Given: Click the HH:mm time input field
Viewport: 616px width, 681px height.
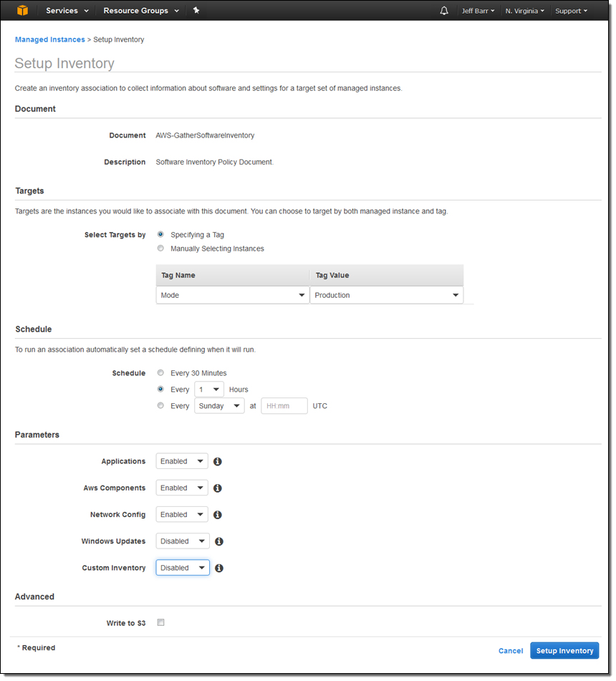Looking at the screenshot, I should click(x=284, y=406).
